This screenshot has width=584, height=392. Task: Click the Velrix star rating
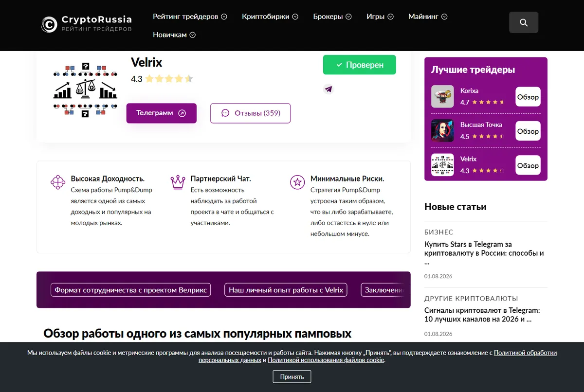click(169, 79)
